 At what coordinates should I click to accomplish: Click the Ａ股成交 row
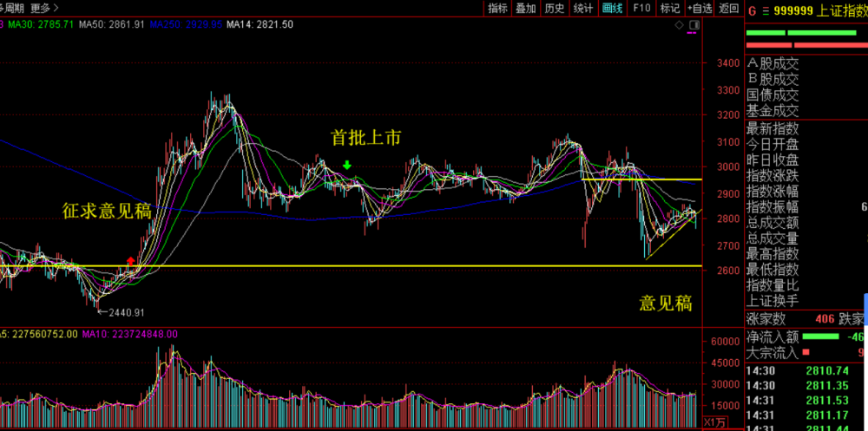[773, 63]
